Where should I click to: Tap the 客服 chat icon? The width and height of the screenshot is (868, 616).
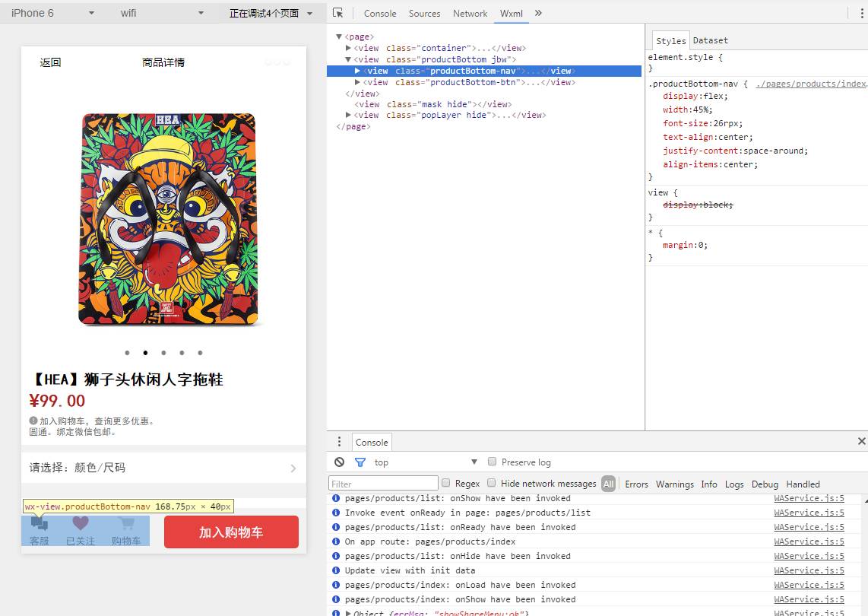pyautogui.click(x=40, y=522)
